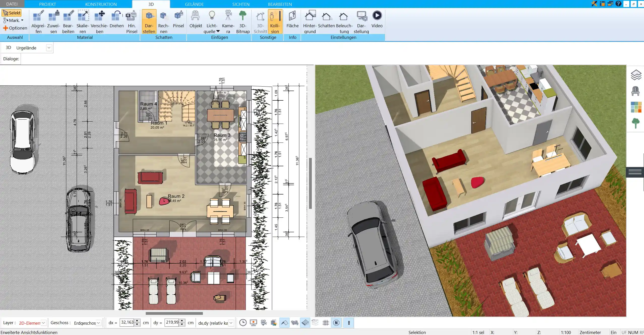Toggle Kollision mode off
The width and height of the screenshot is (644, 335).
click(x=275, y=22)
